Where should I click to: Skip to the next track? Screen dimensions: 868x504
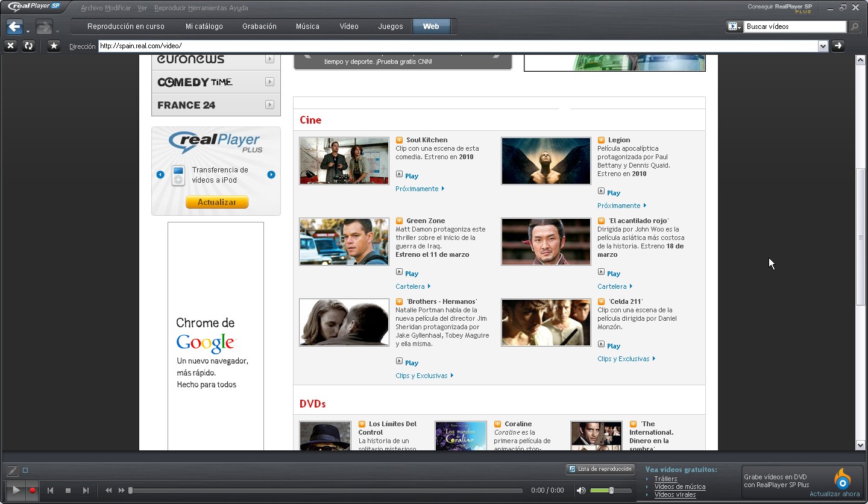[86, 491]
